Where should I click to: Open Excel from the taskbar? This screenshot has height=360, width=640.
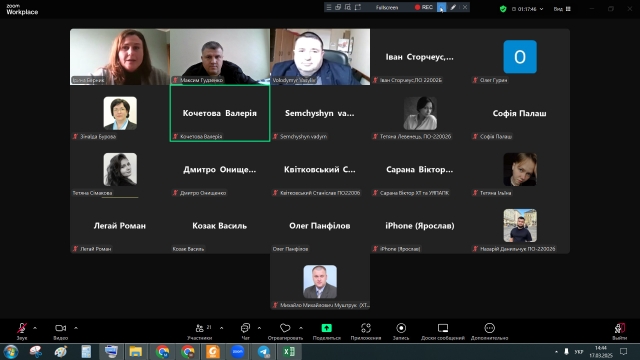coord(289,351)
